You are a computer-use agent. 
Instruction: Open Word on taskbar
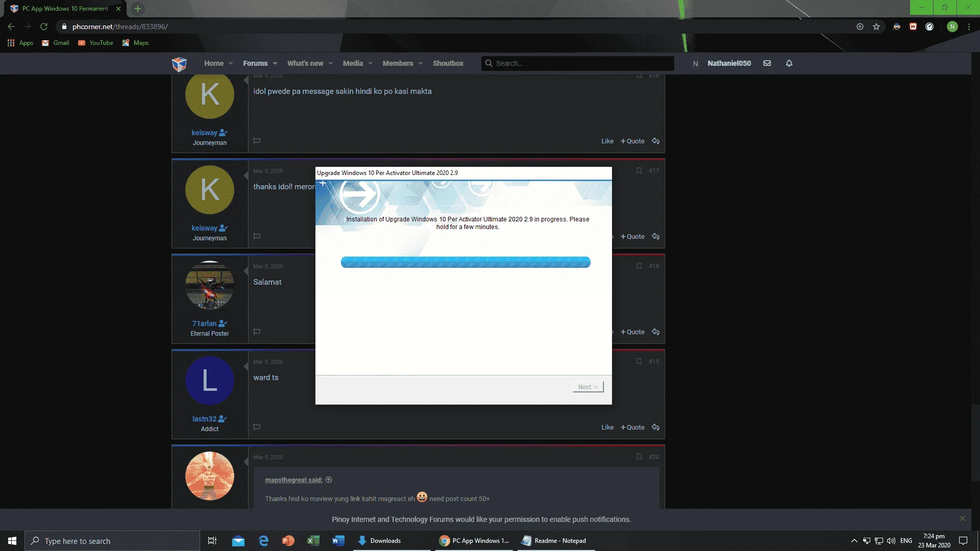pyautogui.click(x=338, y=541)
